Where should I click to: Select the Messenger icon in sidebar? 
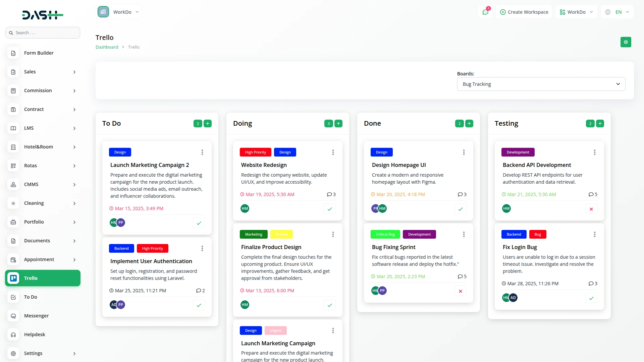tap(13, 316)
